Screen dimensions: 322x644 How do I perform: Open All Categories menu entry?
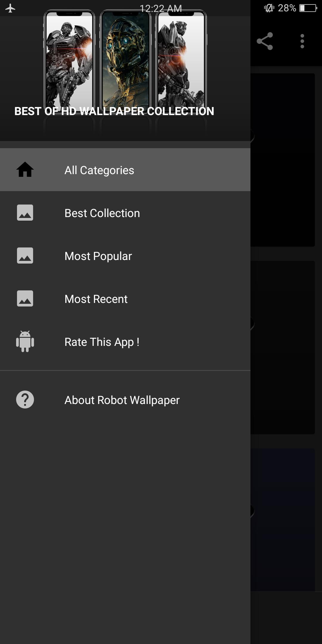coord(125,170)
